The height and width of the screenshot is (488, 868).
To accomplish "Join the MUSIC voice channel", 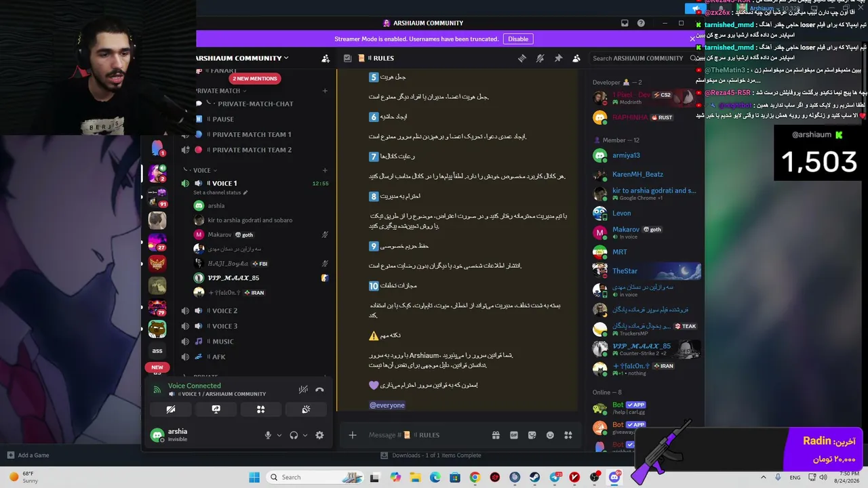I will point(256,342).
